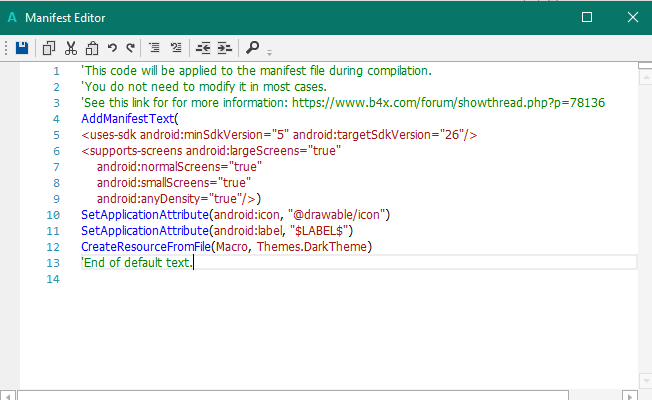Expand the toolbar overflow options arrow
The height and width of the screenshot is (400, 652).
click(x=269, y=50)
